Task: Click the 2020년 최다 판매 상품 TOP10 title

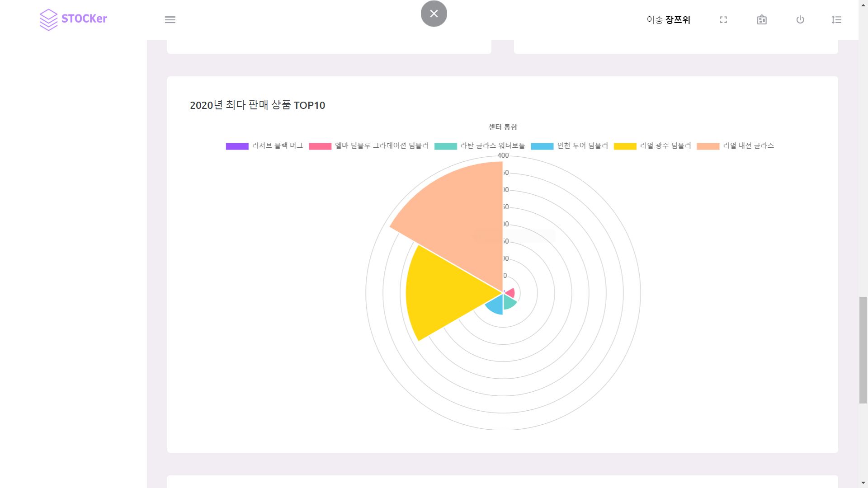Action: pos(257,105)
